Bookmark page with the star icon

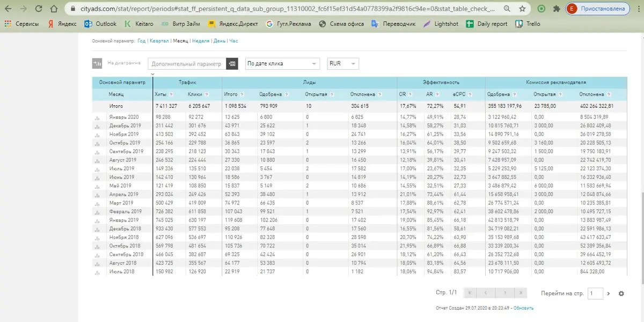522,9
